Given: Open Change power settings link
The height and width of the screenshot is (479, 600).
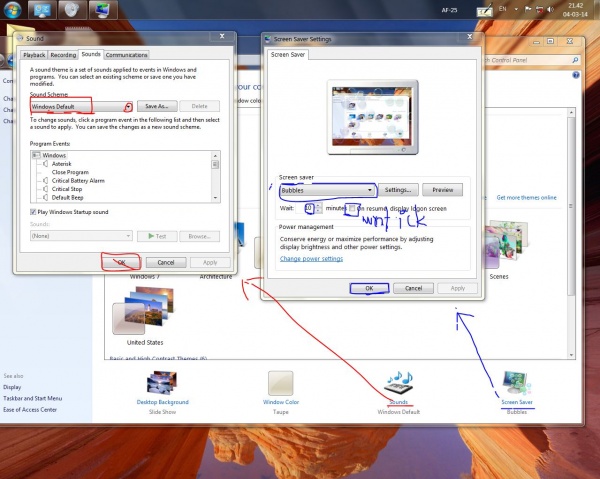Looking at the screenshot, I should [x=311, y=259].
